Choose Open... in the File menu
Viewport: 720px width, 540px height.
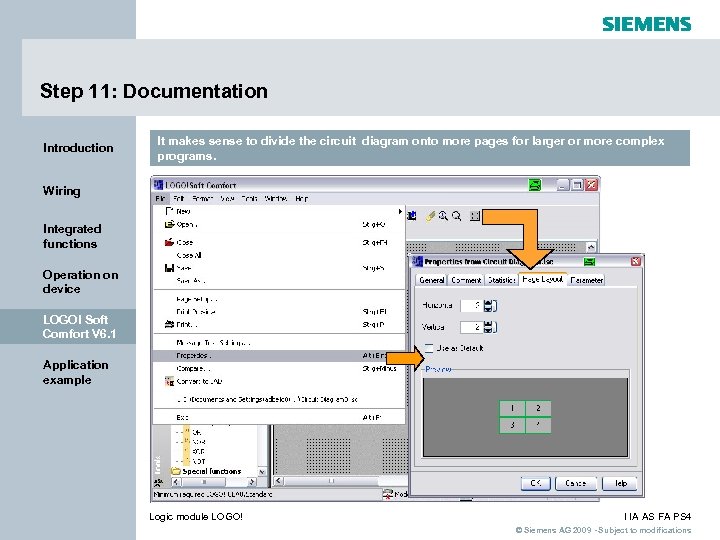pyautogui.click(x=279, y=224)
